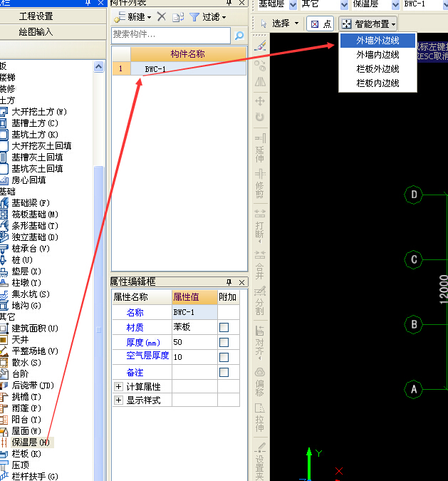Viewport: 448px width, 481px height.
Task: Select 天井 tree item
Action: click(20, 340)
